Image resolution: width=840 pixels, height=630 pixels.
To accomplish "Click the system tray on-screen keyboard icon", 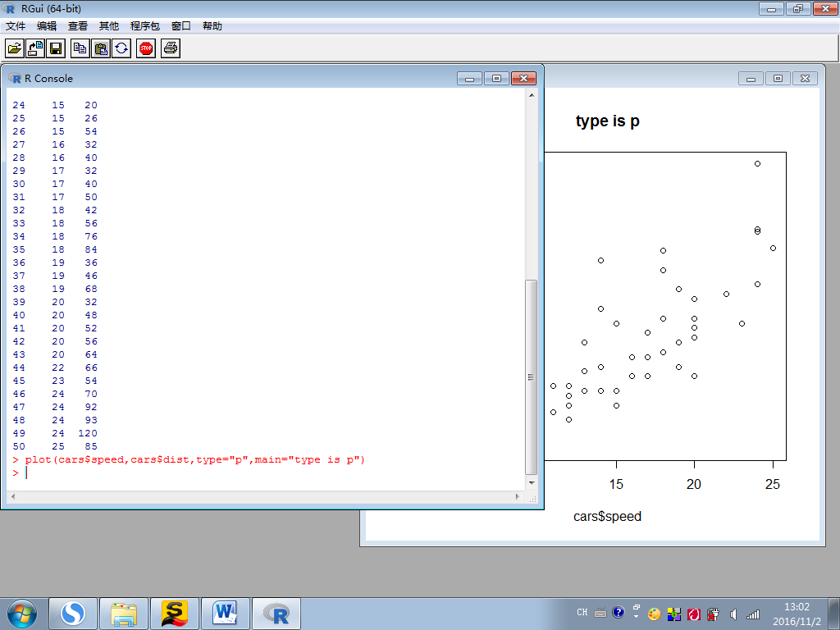I will (600, 613).
